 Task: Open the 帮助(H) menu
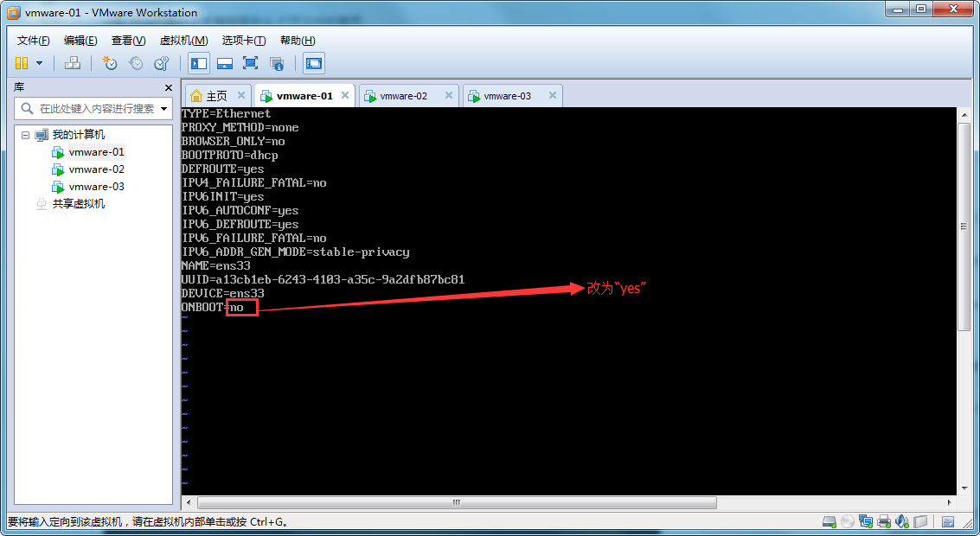pos(298,41)
